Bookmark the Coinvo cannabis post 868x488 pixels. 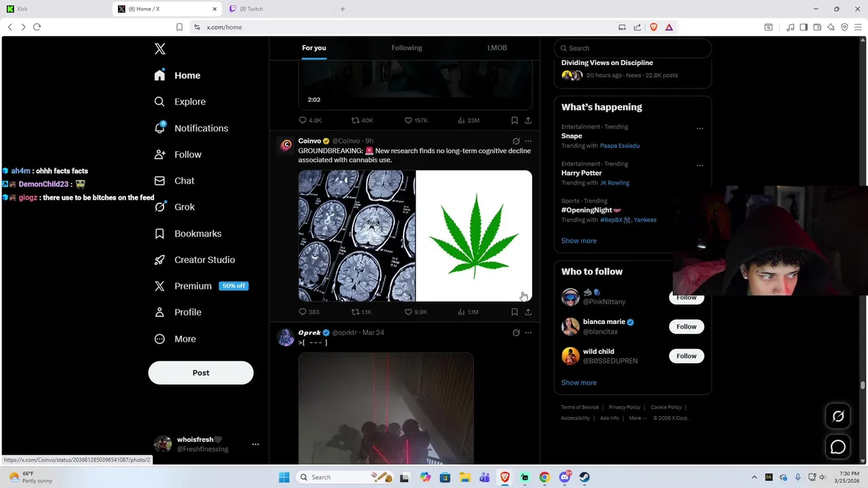515,312
